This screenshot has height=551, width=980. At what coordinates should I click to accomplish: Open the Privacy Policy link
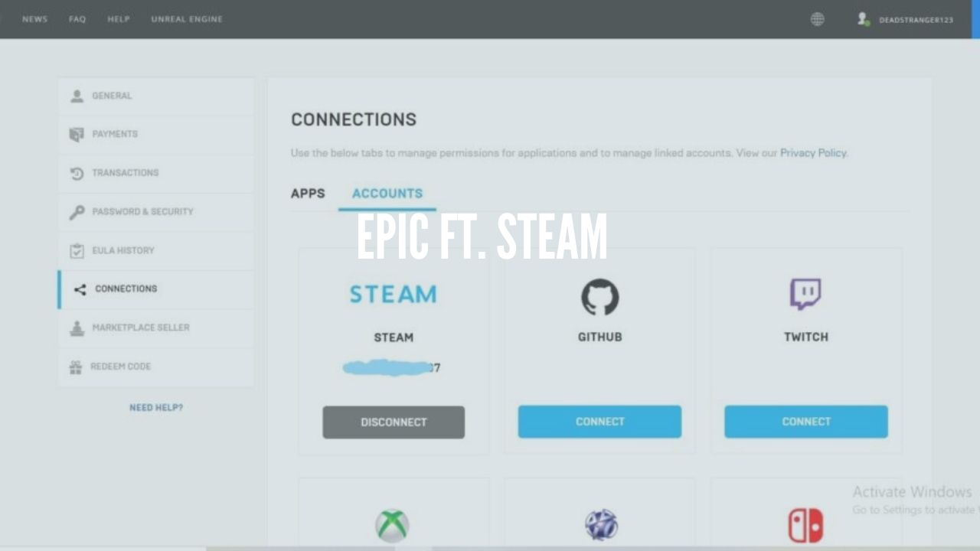[813, 153]
